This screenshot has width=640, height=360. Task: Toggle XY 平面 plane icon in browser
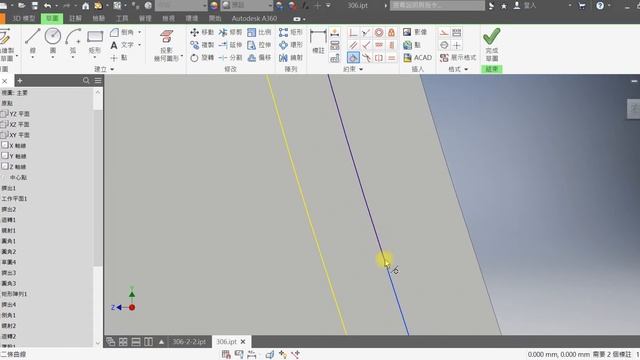pyautogui.click(x=4, y=135)
